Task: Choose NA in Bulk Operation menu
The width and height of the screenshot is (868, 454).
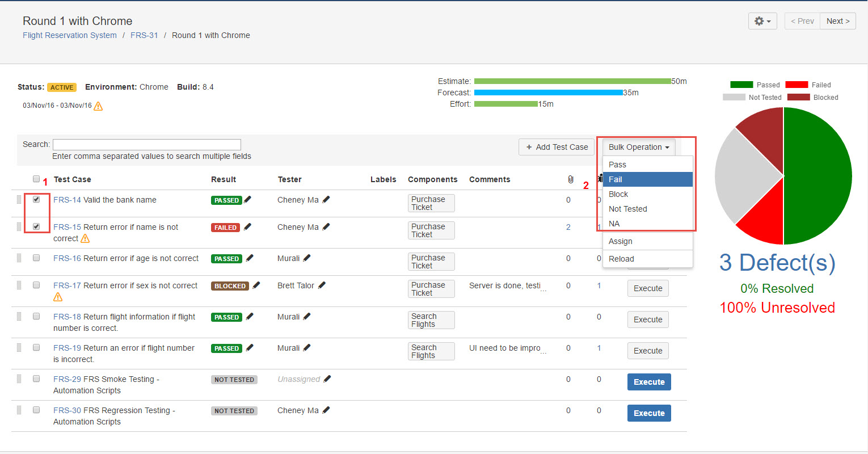Action: coord(648,224)
